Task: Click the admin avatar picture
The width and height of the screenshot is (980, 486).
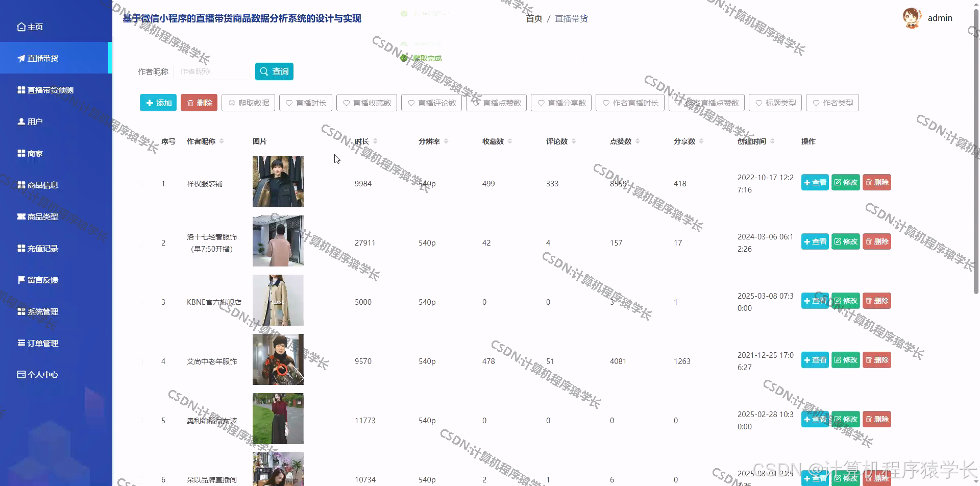Action: [912, 18]
